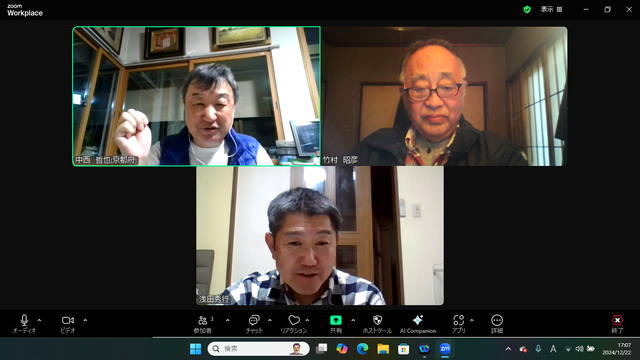This screenshot has height=360, width=640.
Task: Select 浅田秀行 participant video tile
Action: pyautogui.click(x=320, y=236)
